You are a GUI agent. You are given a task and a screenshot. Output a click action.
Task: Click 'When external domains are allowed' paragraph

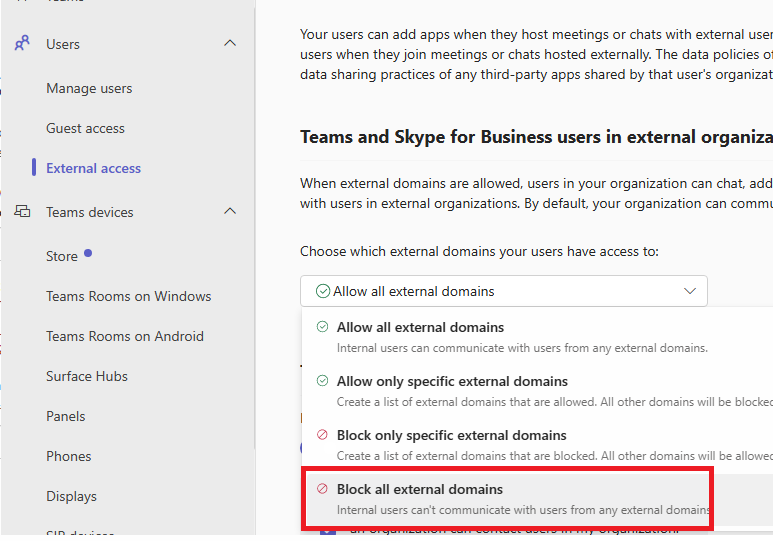pyautogui.click(x=536, y=193)
